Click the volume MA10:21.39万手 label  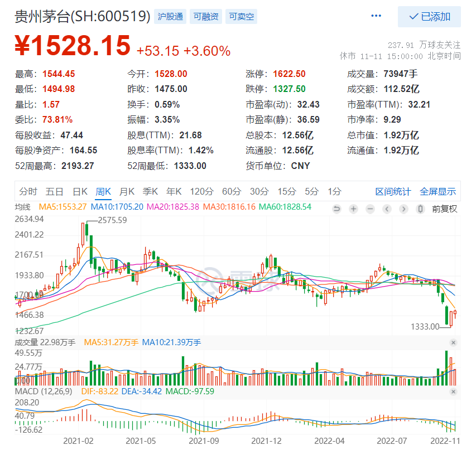(x=171, y=342)
